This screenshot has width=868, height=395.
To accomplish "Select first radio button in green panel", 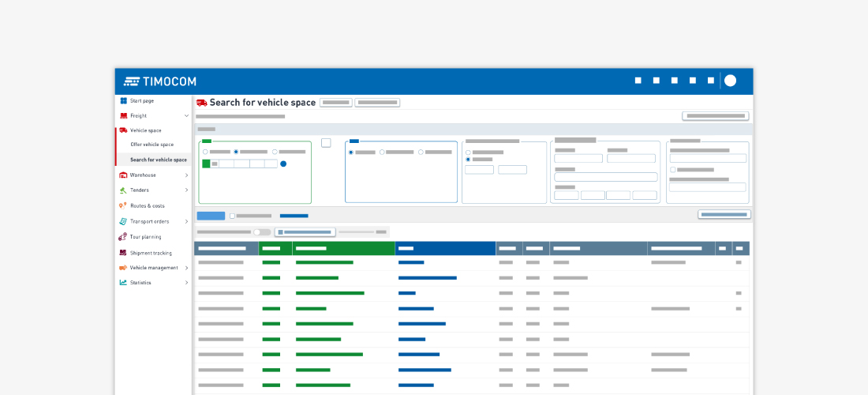I will 205,152.
